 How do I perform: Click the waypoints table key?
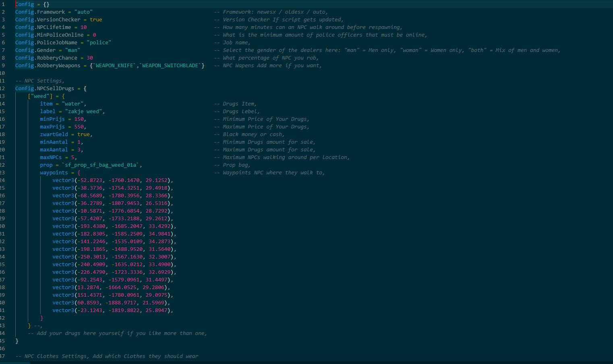(x=54, y=173)
